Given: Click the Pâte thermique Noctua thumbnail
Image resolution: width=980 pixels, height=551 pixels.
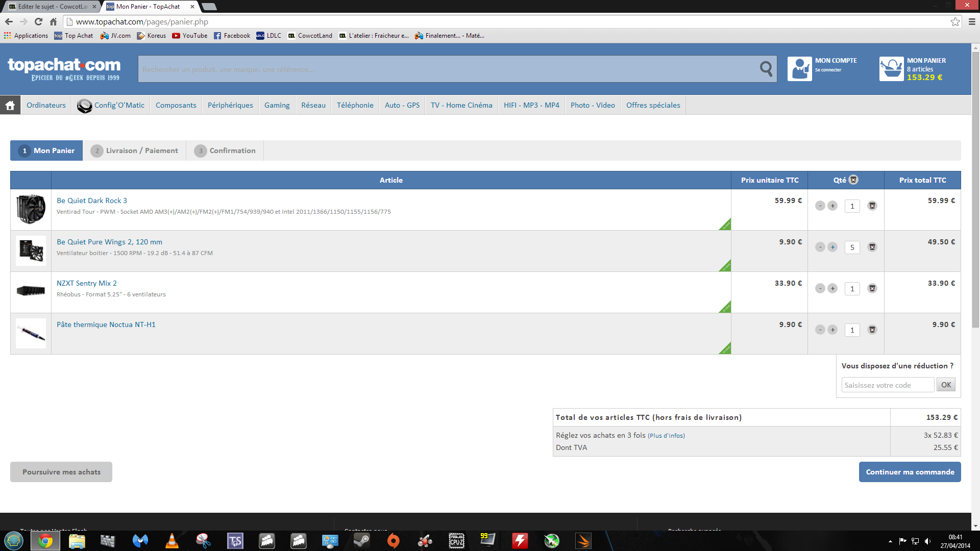Looking at the screenshot, I should click(31, 333).
